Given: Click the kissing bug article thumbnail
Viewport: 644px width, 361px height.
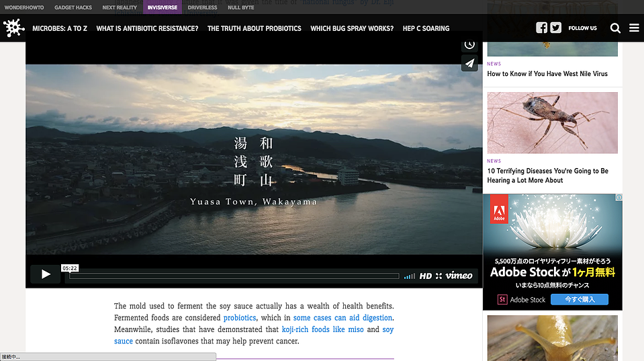Looking at the screenshot, I should click(553, 122).
